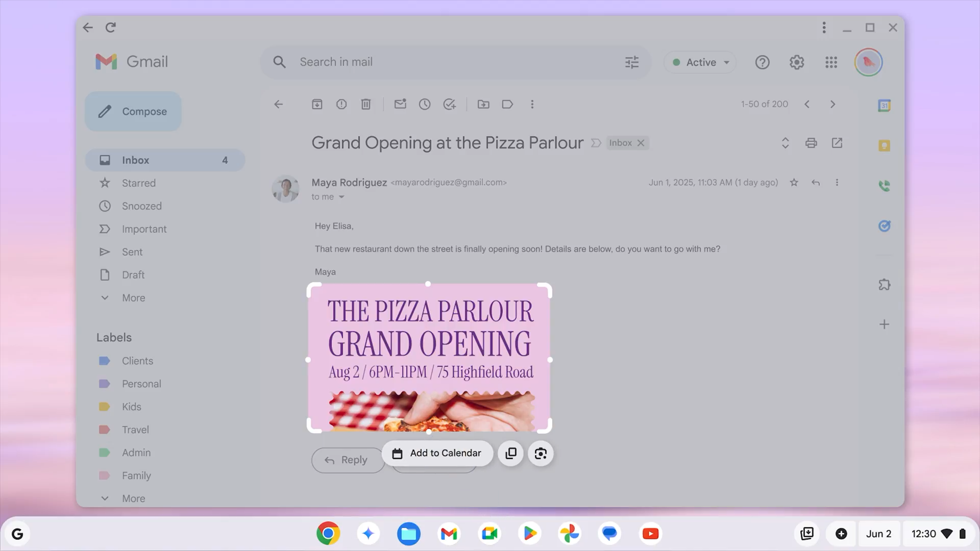Star Maya Rodriguez's message
The image size is (980, 551).
pyautogui.click(x=794, y=182)
